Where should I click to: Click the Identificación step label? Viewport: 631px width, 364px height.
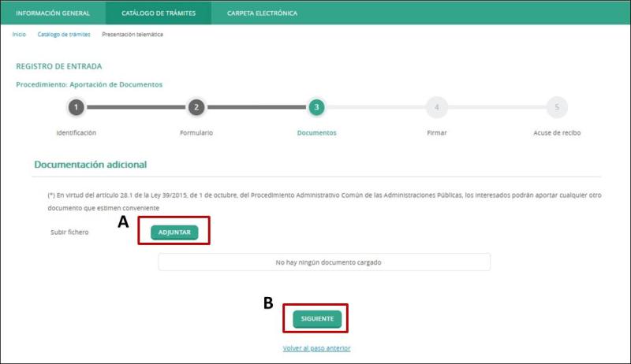coord(76,132)
